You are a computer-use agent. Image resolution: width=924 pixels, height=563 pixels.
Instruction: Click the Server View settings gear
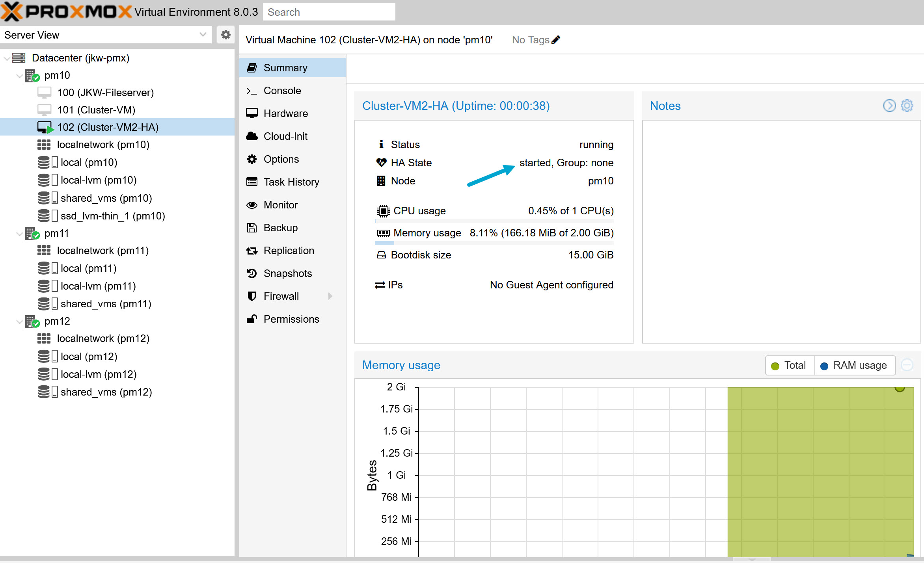tap(225, 35)
